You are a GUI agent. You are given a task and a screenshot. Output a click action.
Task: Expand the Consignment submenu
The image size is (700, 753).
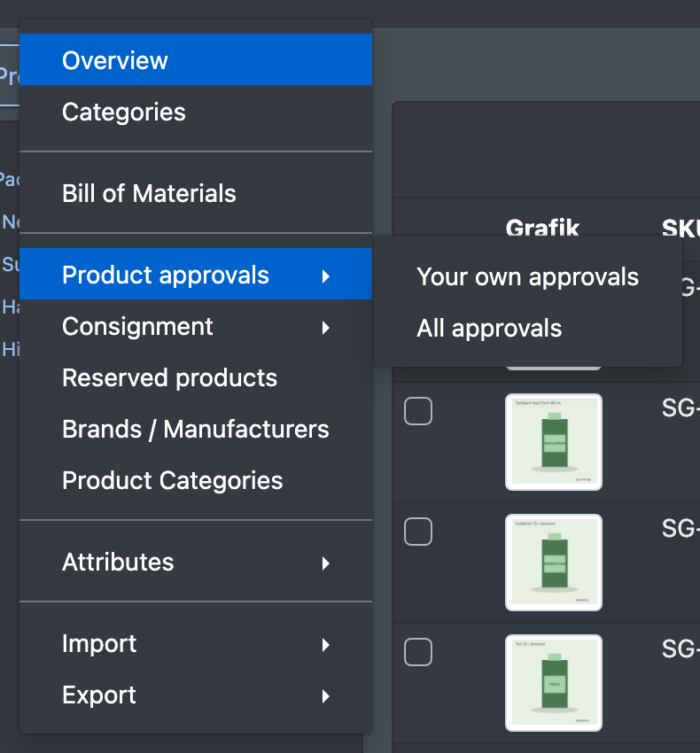click(196, 327)
